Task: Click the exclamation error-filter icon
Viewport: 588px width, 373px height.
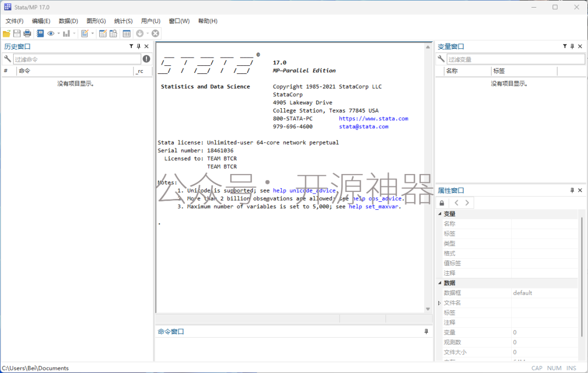Action: 146,59
